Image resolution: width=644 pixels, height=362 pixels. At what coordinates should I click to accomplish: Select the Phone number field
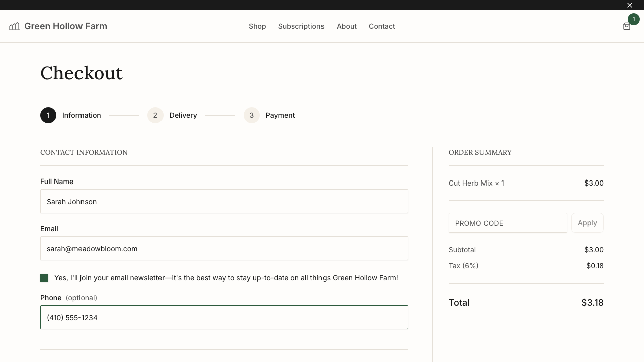pyautogui.click(x=224, y=317)
